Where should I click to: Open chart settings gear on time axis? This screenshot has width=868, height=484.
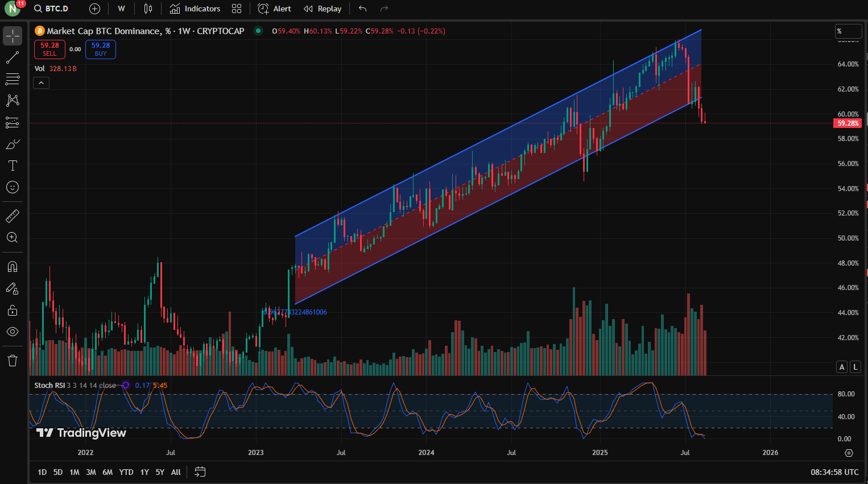(849, 453)
